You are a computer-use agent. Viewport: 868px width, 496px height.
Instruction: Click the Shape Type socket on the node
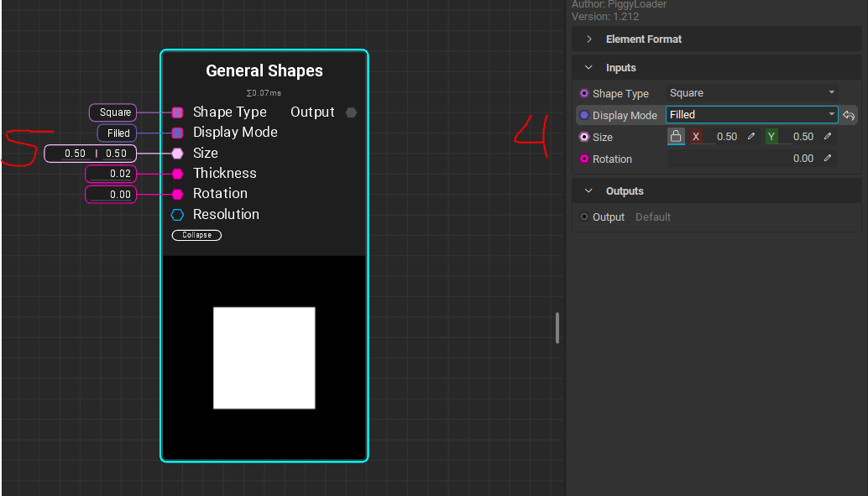tap(178, 112)
